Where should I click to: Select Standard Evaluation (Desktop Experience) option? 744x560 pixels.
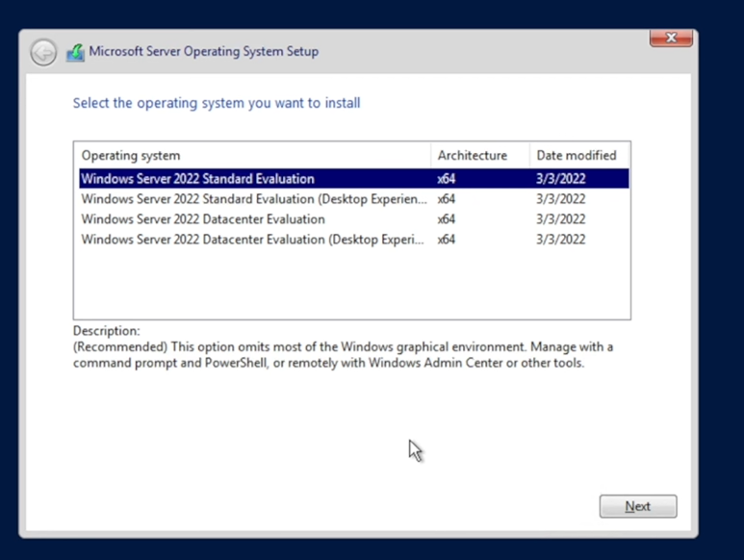pyautogui.click(x=354, y=199)
